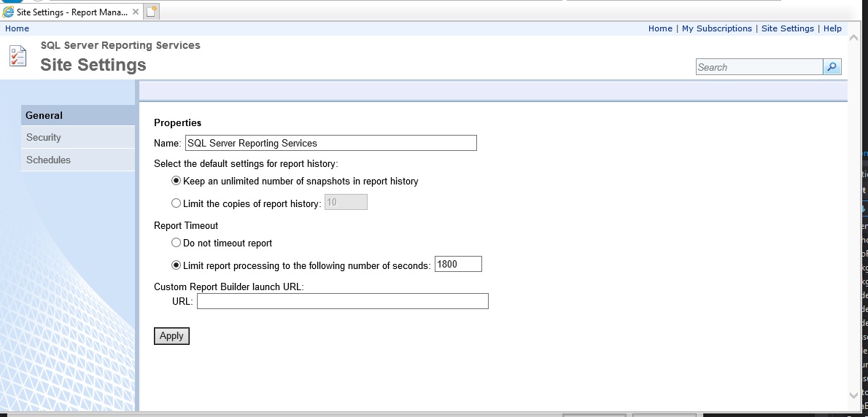Close the Site Settings browser tab
This screenshot has height=417, width=868.
[136, 12]
